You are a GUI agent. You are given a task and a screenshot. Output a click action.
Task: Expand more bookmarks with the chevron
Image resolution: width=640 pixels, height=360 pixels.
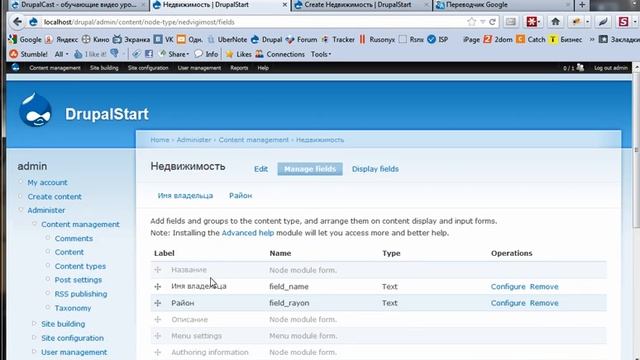(x=592, y=40)
